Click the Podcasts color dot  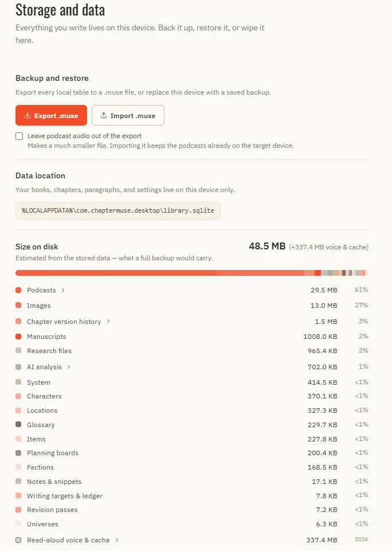18,290
